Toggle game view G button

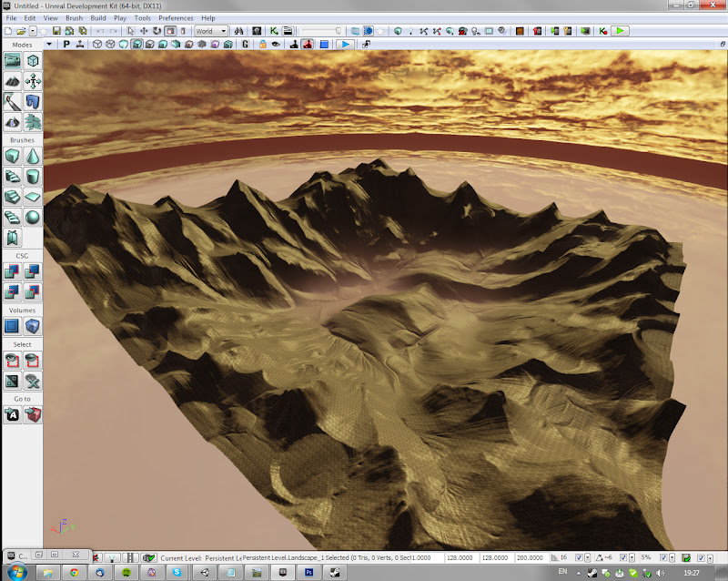coord(246,44)
